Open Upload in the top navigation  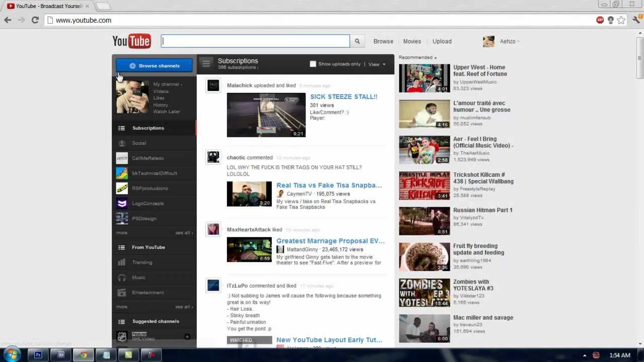442,41
